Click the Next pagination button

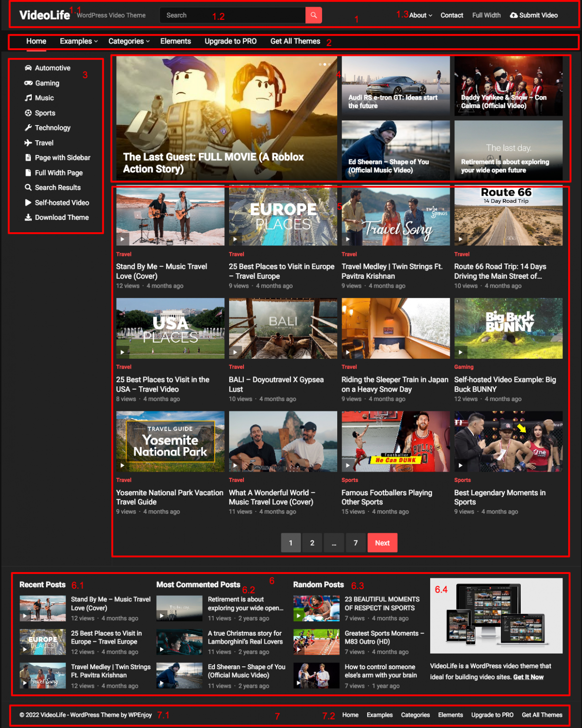tap(382, 543)
